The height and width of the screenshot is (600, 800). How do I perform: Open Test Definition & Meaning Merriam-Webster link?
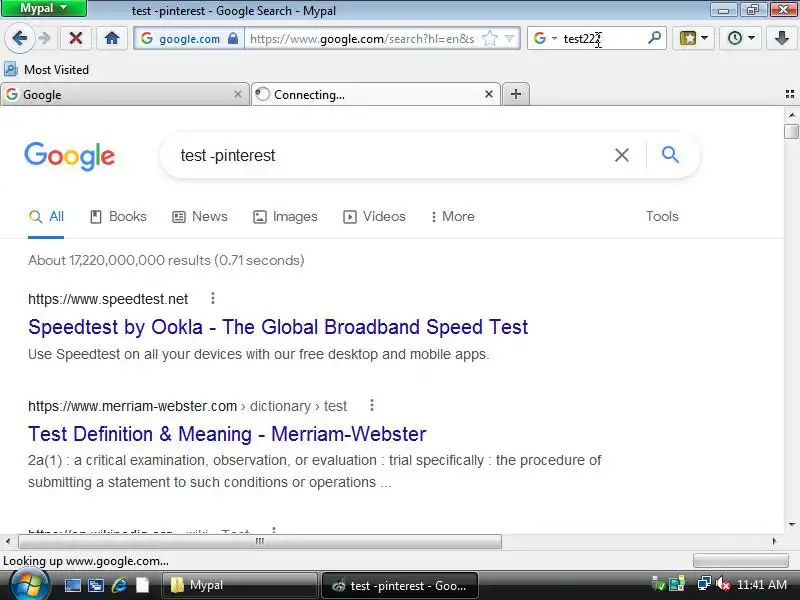[227, 434]
